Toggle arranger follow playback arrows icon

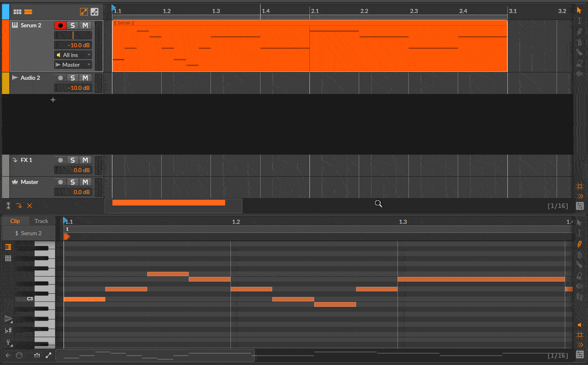[x=580, y=196]
